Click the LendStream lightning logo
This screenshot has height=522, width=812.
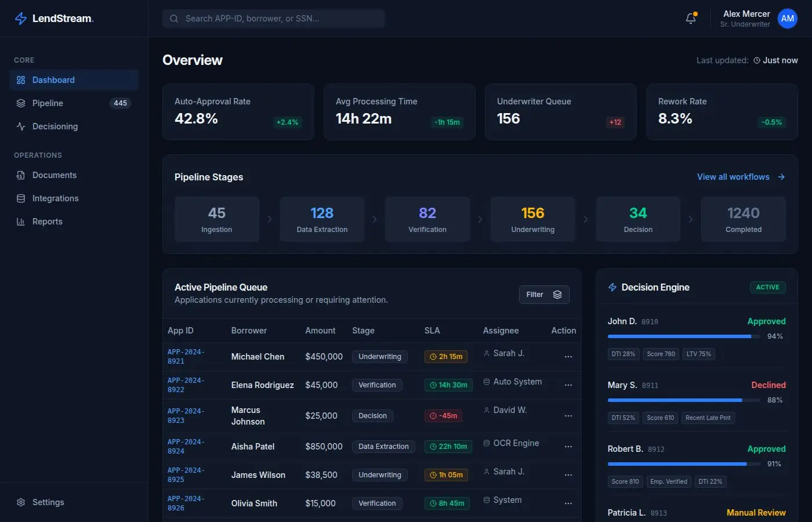[x=21, y=19]
